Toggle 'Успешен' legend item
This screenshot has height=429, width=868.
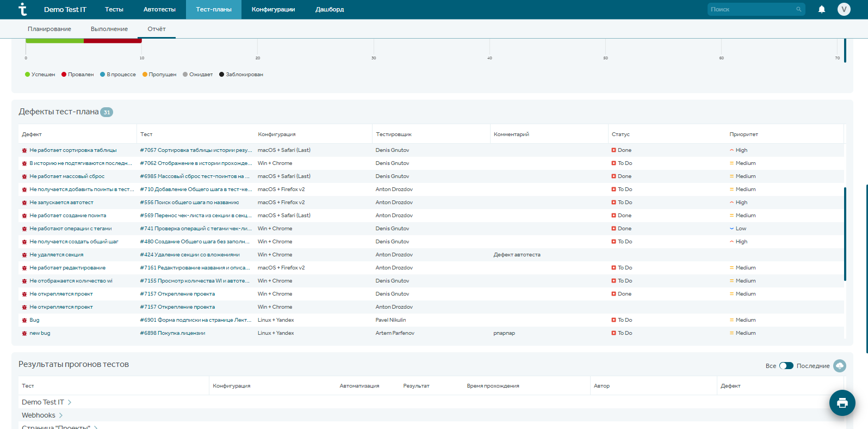click(x=40, y=75)
